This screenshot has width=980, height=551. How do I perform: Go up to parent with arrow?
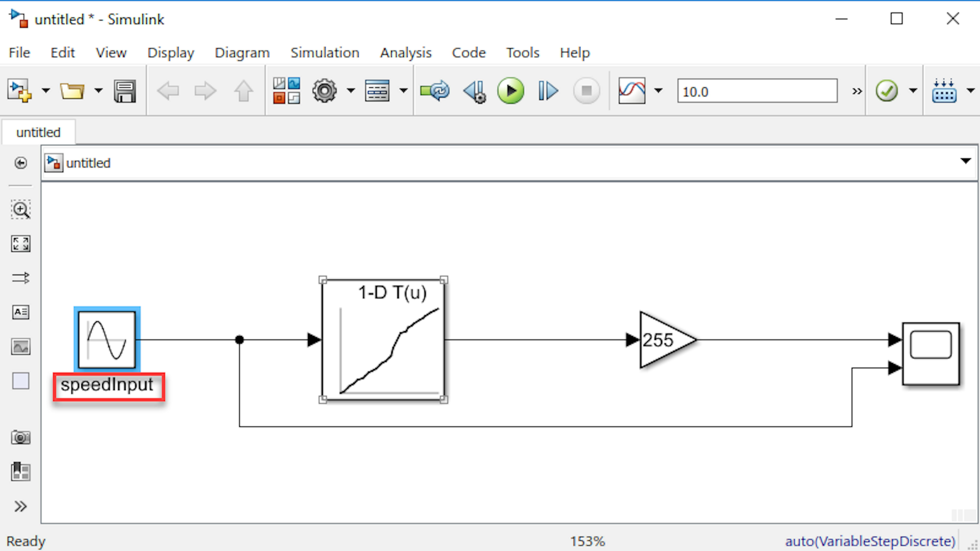pyautogui.click(x=244, y=91)
